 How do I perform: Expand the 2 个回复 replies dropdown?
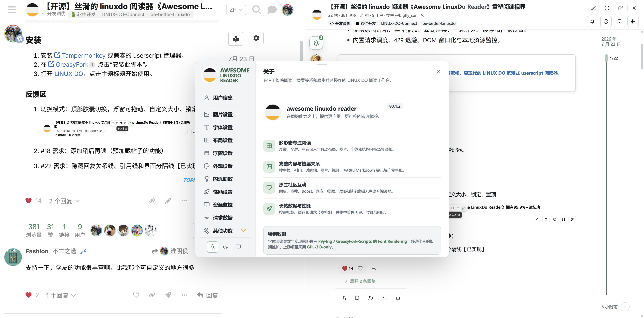click(64, 201)
